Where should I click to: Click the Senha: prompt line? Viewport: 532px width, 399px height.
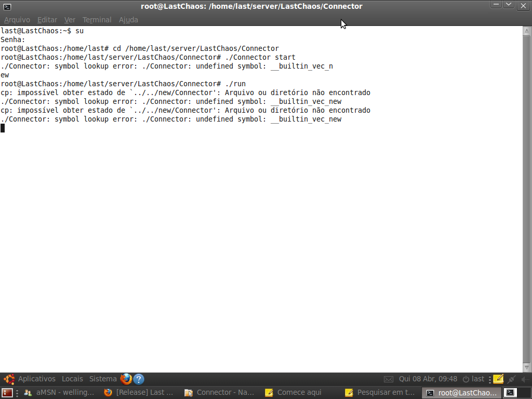click(x=13, y=39)
